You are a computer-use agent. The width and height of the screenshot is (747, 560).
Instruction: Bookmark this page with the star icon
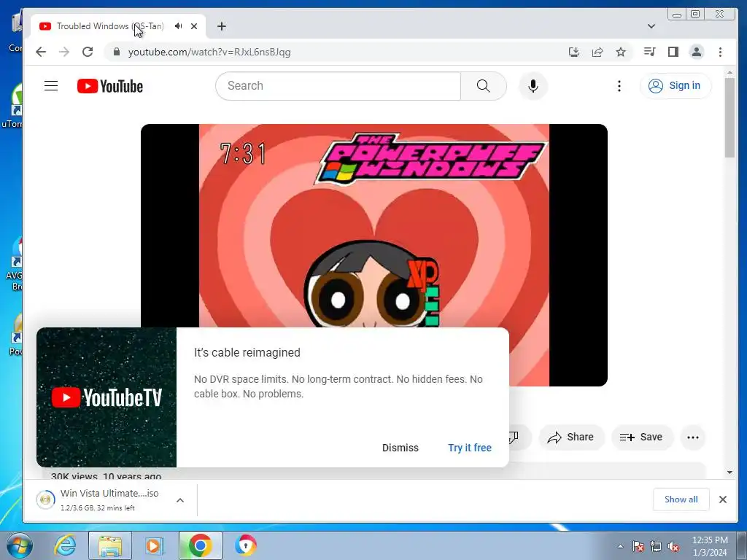tap(621, 52)
